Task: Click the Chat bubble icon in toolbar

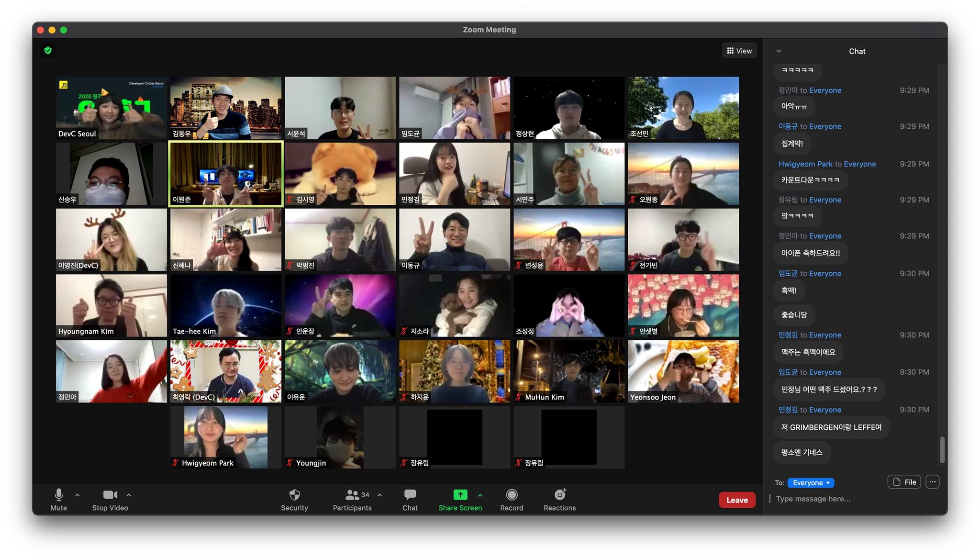Action: (x=410, y=495)
